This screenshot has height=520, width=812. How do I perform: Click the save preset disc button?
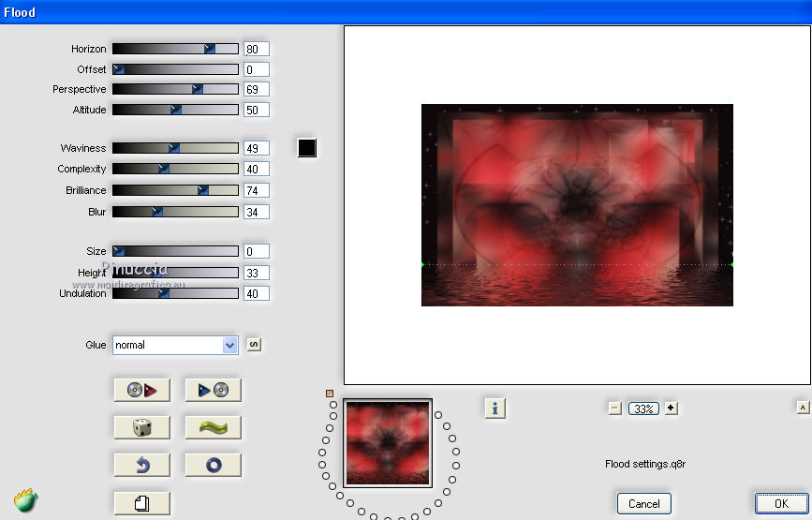pyautogui.click(x=214, y=390)
